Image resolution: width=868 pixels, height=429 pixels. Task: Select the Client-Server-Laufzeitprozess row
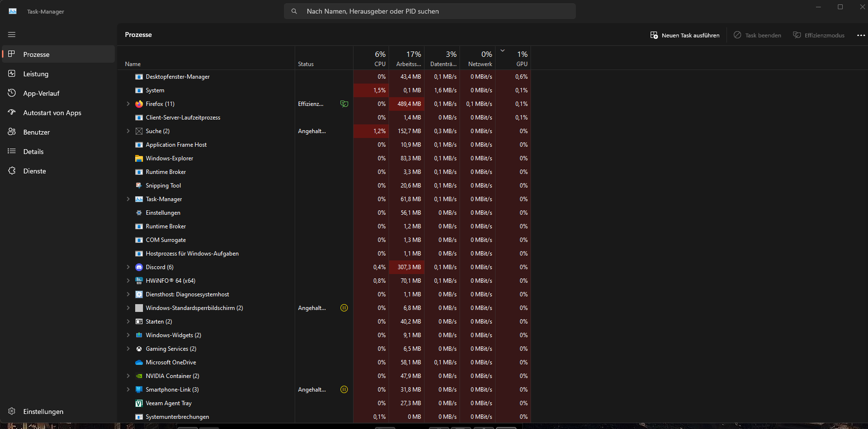coord(324,118)
